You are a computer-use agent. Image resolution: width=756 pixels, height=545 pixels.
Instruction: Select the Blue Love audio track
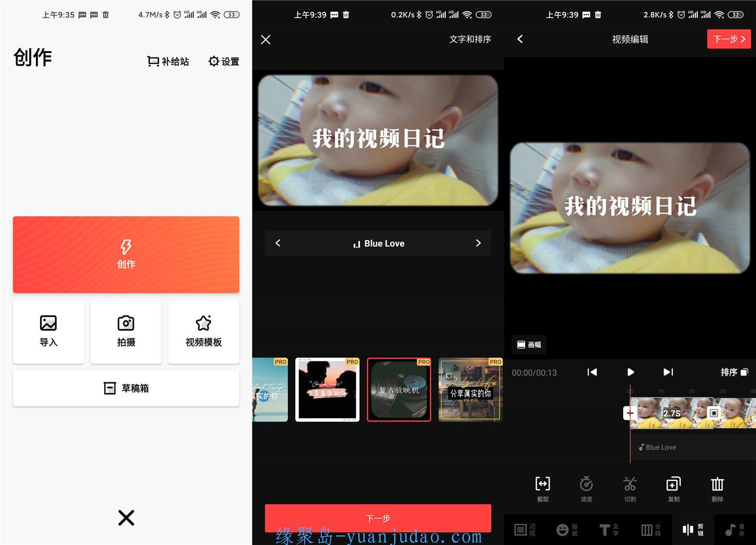[693, 447]
